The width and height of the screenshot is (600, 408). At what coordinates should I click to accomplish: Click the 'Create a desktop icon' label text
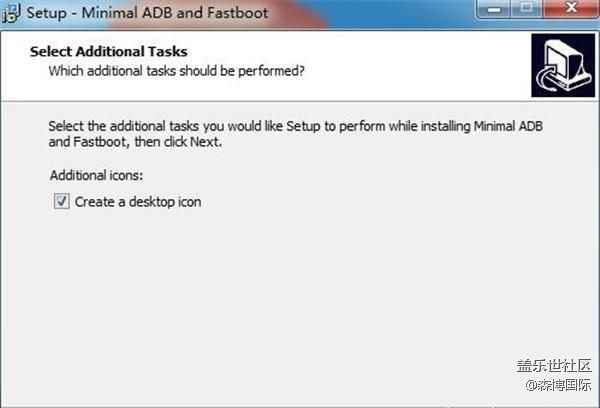tap(138, 202)
